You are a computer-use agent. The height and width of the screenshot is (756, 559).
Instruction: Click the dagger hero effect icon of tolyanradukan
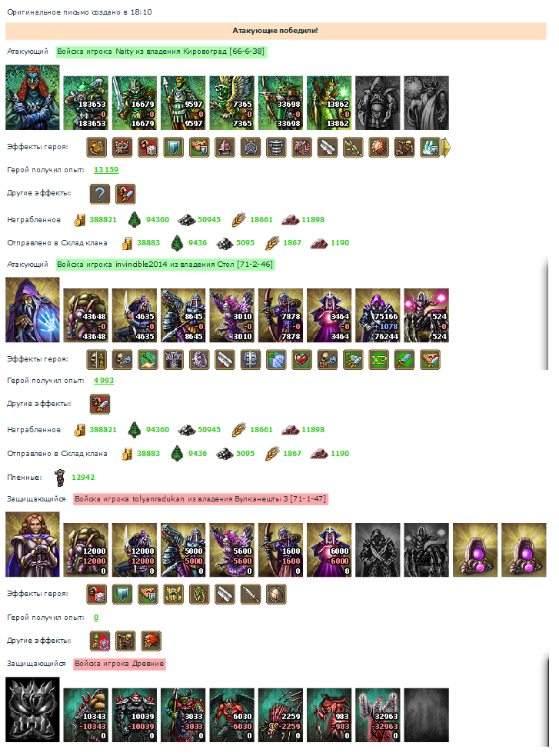coord(251,594)
